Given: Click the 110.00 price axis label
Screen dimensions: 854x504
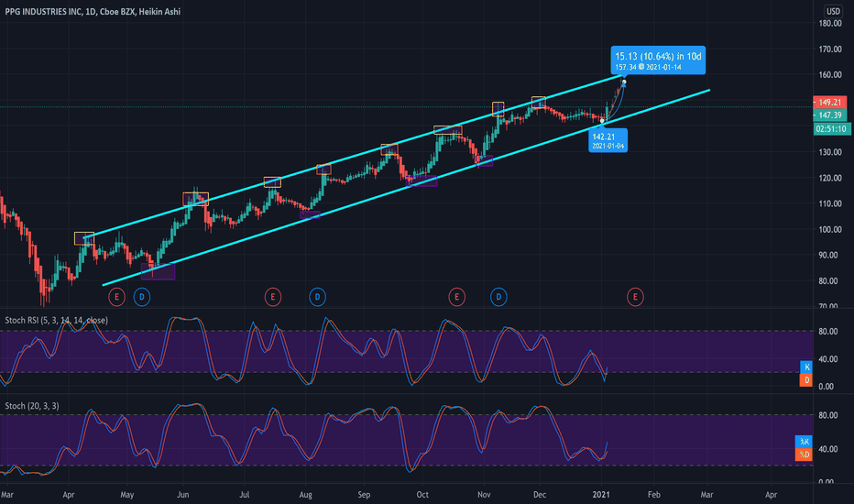Looking at the screenshot, I should point(830,203).
